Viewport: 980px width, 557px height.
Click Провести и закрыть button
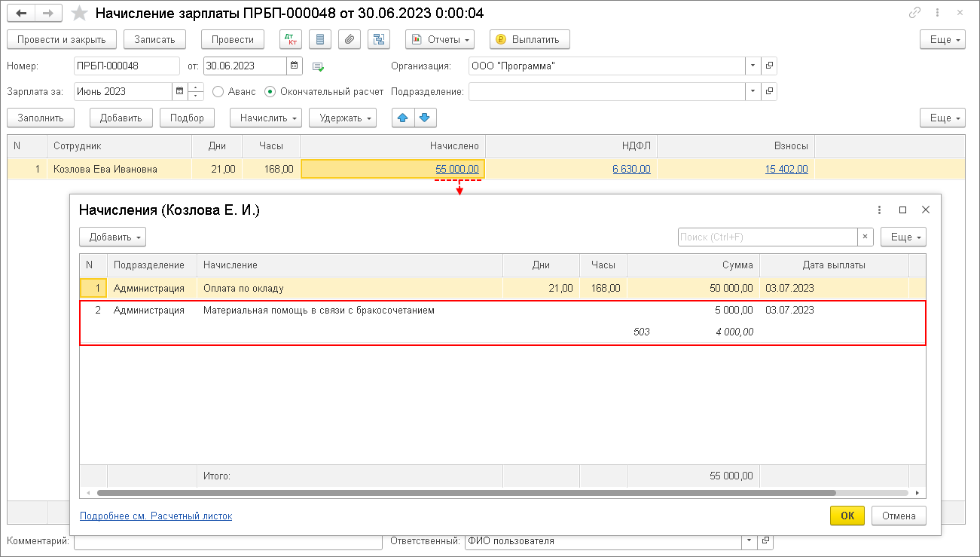tap(62, 40)
